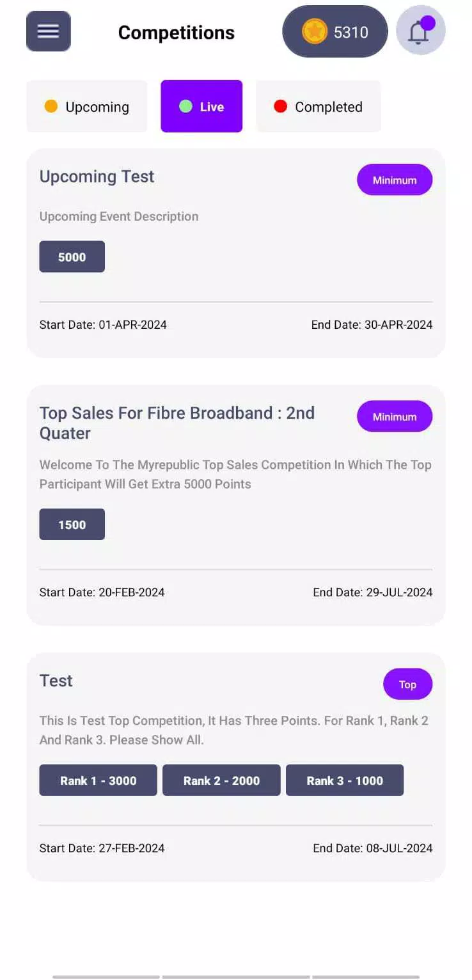Open the Test competition title

(x=56, y=681)
